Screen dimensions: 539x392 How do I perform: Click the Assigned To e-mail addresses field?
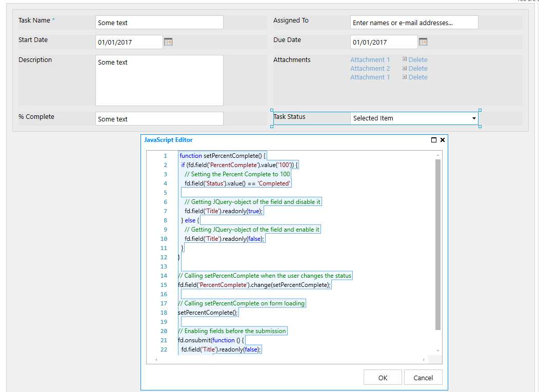[x=414, y=22]
